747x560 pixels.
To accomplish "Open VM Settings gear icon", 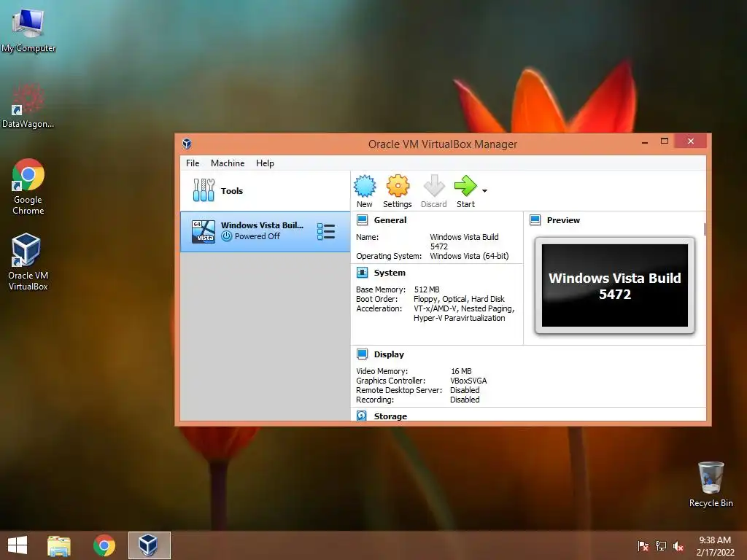I will pos(398,186).
